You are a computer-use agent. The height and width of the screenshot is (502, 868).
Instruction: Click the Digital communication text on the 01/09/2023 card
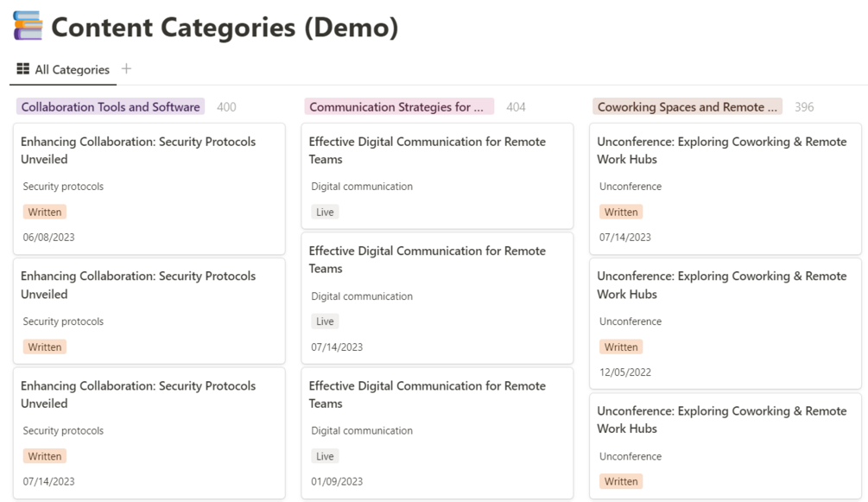pos(362,430)
